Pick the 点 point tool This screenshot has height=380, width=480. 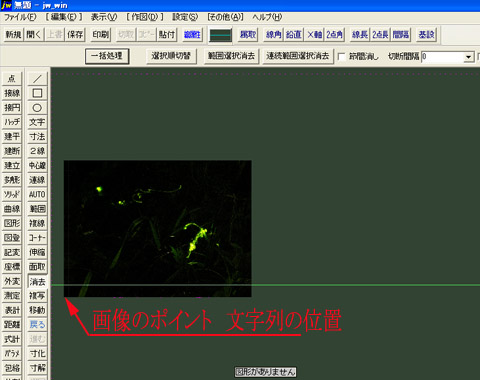(x=12, y=79)
